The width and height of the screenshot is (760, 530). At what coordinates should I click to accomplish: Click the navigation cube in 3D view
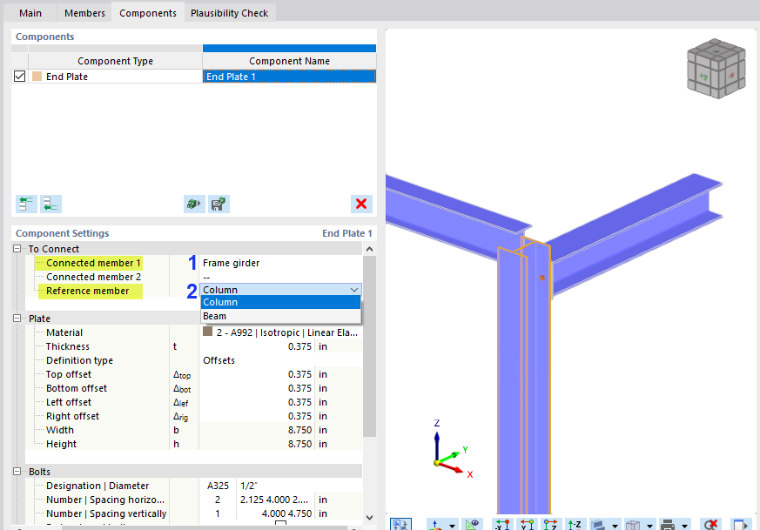[716, 68]
